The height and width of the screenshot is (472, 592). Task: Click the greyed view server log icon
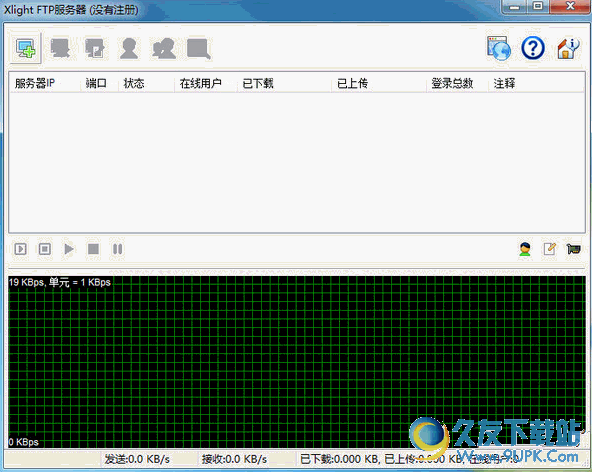click(199, 48)
